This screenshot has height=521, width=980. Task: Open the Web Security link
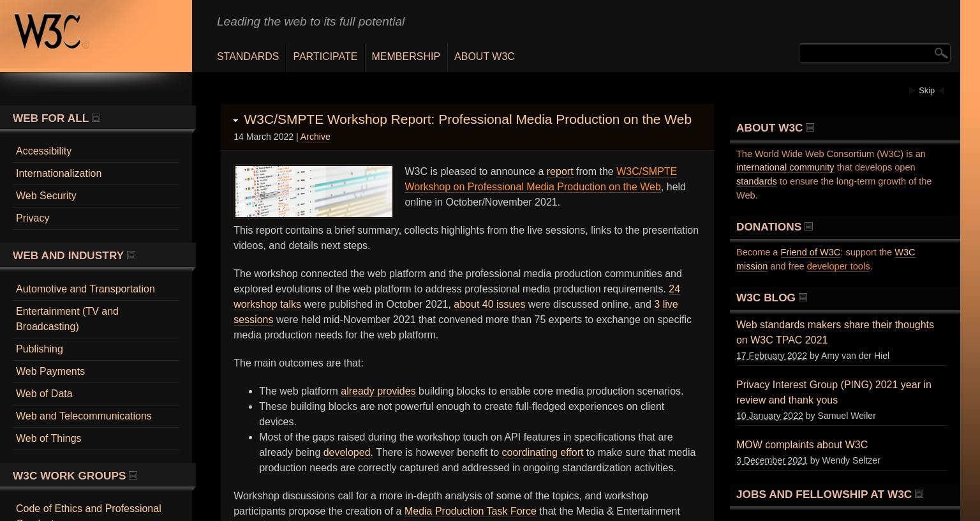click(x=46, y=196)
